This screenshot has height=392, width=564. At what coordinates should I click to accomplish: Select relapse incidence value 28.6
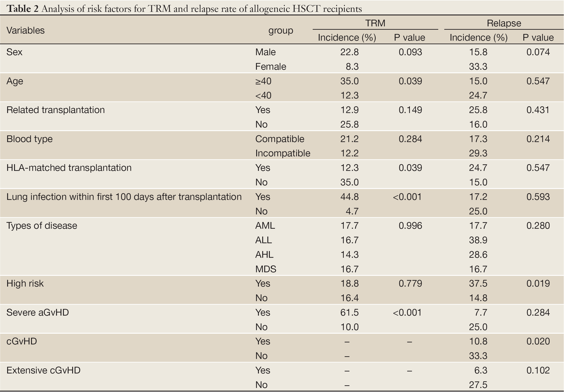pos(478,254)
